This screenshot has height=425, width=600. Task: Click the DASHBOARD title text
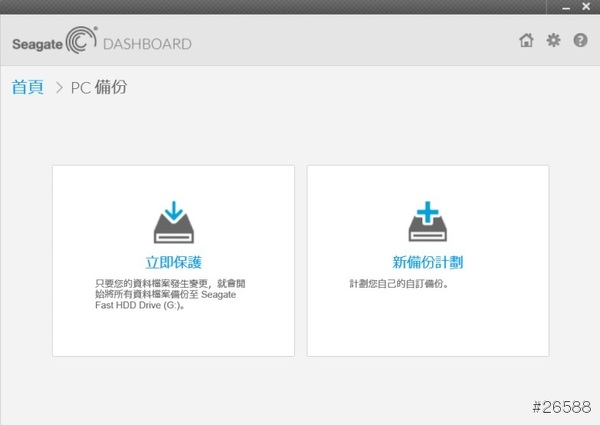click(x=147, y=44)
